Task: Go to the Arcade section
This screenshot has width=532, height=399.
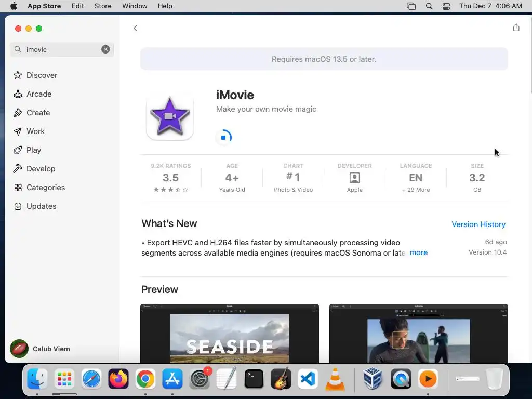Action: tap(33, 94)
